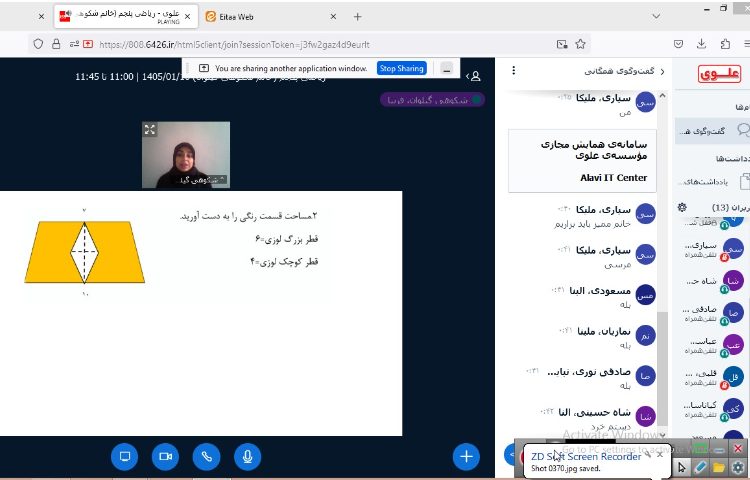Click the shield tracking protection icon
This screenshot has width=750, height=480.
(38, 44)
